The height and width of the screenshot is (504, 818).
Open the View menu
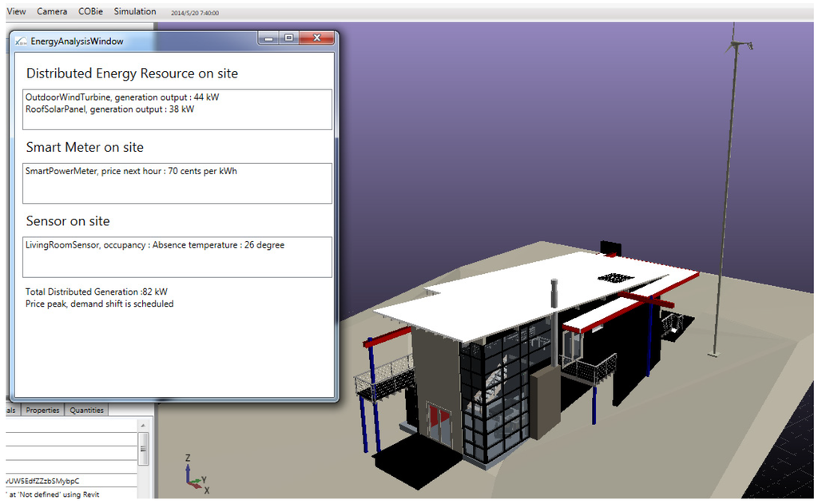[x=16, y=12]
